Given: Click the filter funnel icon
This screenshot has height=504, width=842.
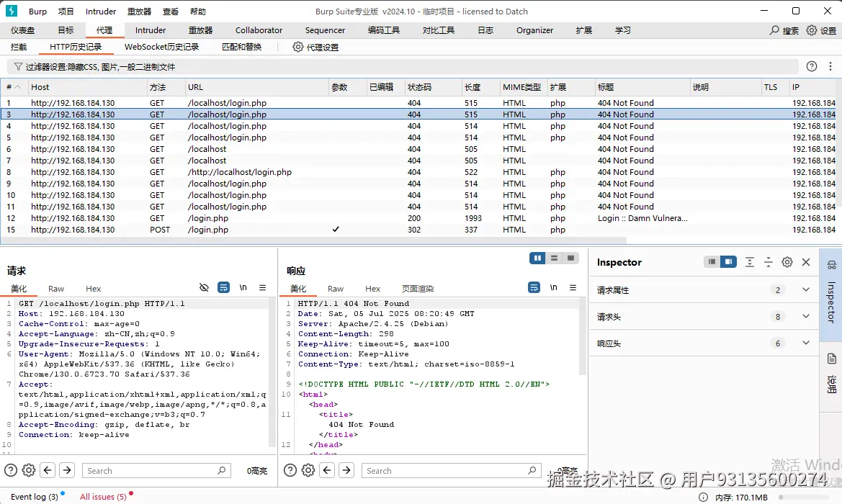Looking at the screenshot, I should (x=18, y=66).
